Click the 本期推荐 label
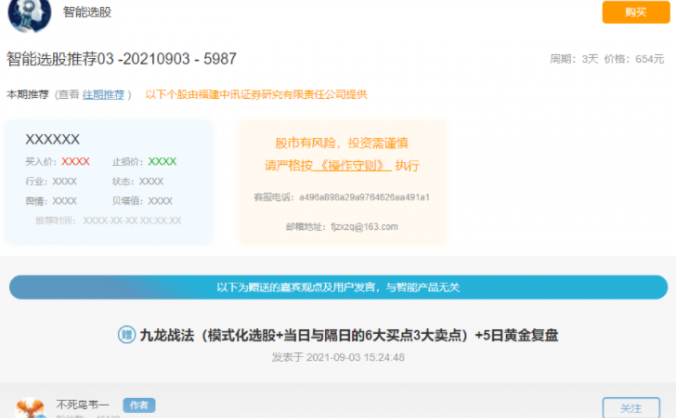This screenshot has width=676, height=418. (28, 94)
